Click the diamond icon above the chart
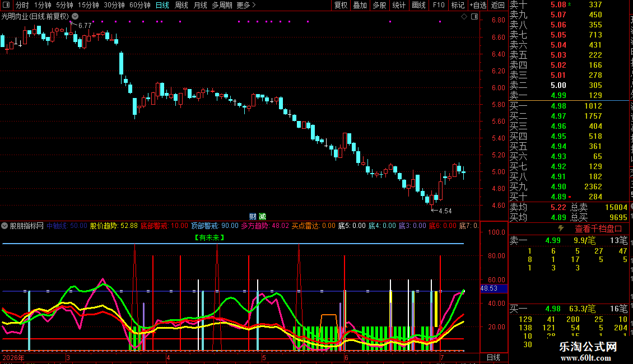633x364 pixels. (464, 17)
